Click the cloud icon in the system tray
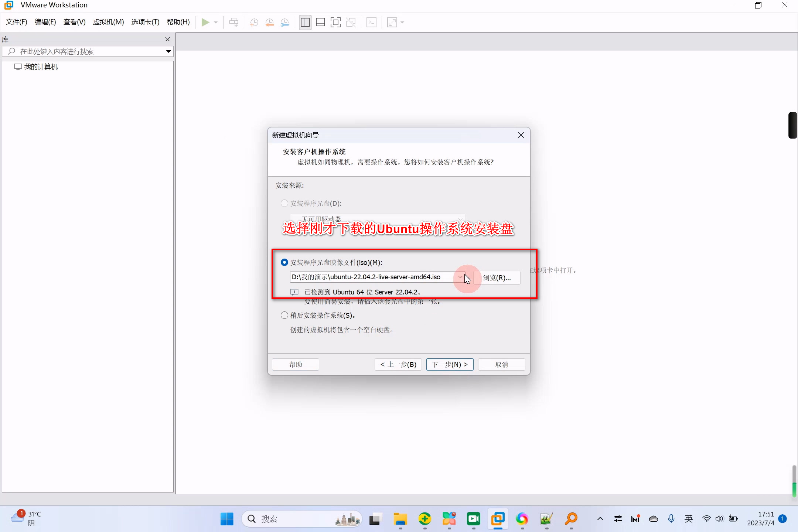 coord(654,519)
